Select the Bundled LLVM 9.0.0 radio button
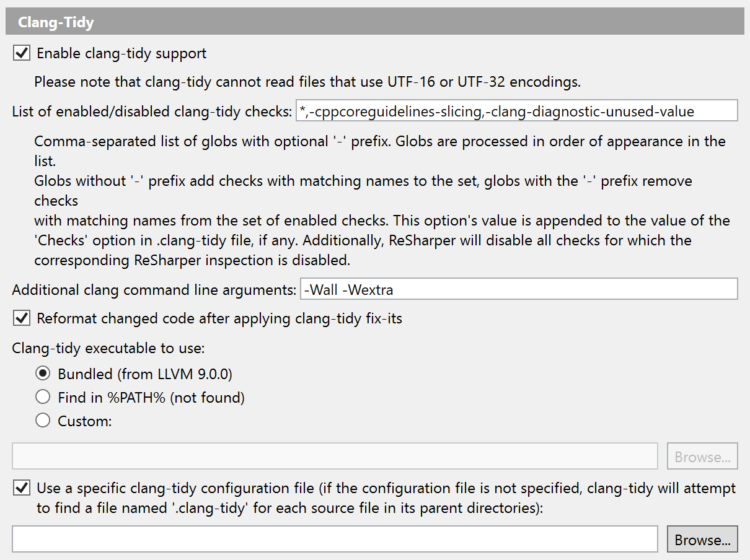The width and height of the screenshot is (750, 560). tap(43, 374)
